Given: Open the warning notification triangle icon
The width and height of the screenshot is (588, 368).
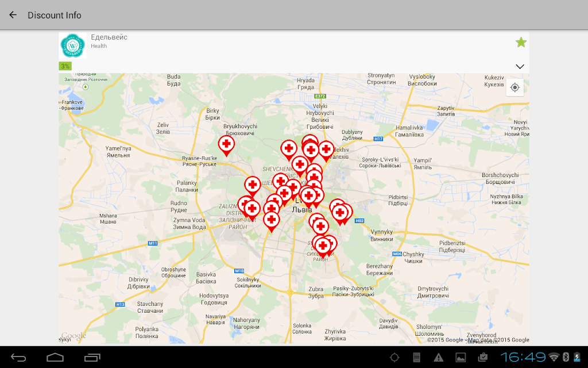Looking at the screenshot, I should 438,358.
